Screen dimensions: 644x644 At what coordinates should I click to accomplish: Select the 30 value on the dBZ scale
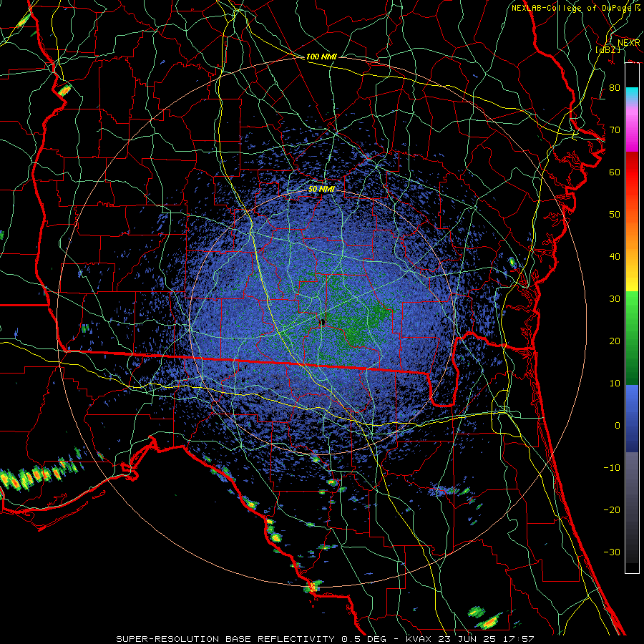(x=615, y=299)
